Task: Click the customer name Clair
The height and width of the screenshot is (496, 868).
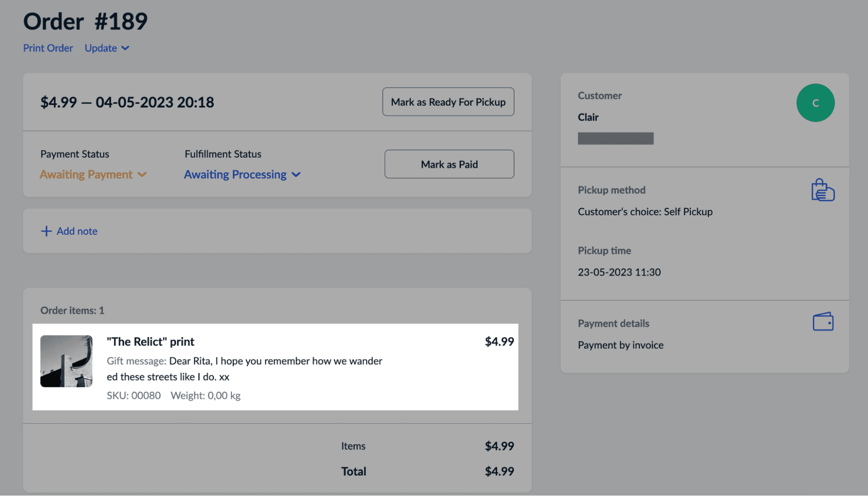Action: click(588, 117)
